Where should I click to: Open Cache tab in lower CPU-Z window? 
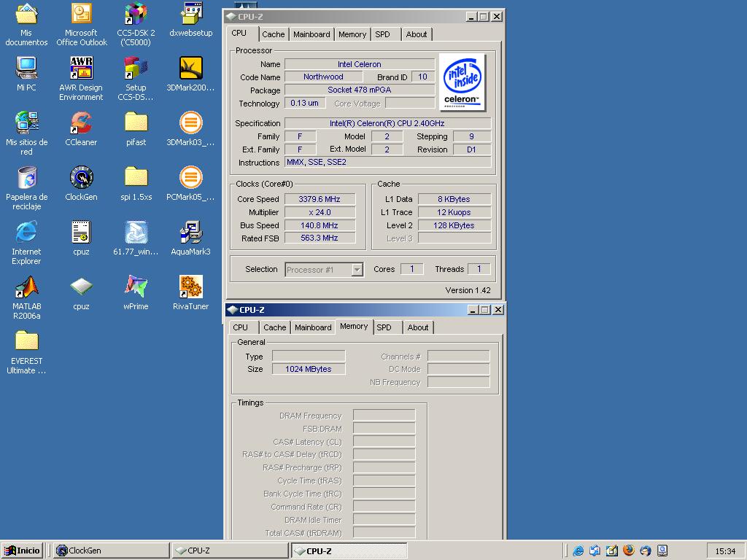click(274, 327)
